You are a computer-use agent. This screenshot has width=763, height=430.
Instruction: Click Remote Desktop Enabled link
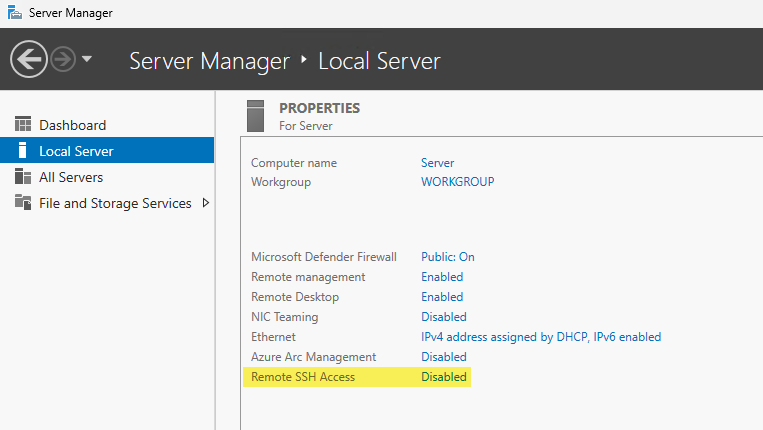[x=442, y=297]
